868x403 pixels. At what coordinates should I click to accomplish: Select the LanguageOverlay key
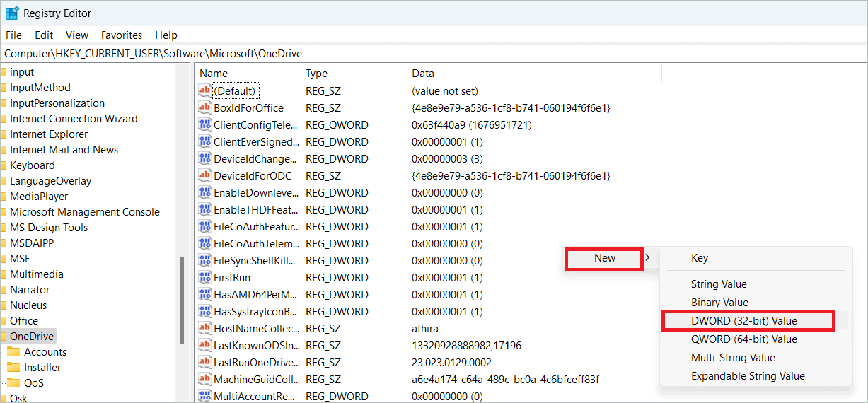(x=51, y=180)
